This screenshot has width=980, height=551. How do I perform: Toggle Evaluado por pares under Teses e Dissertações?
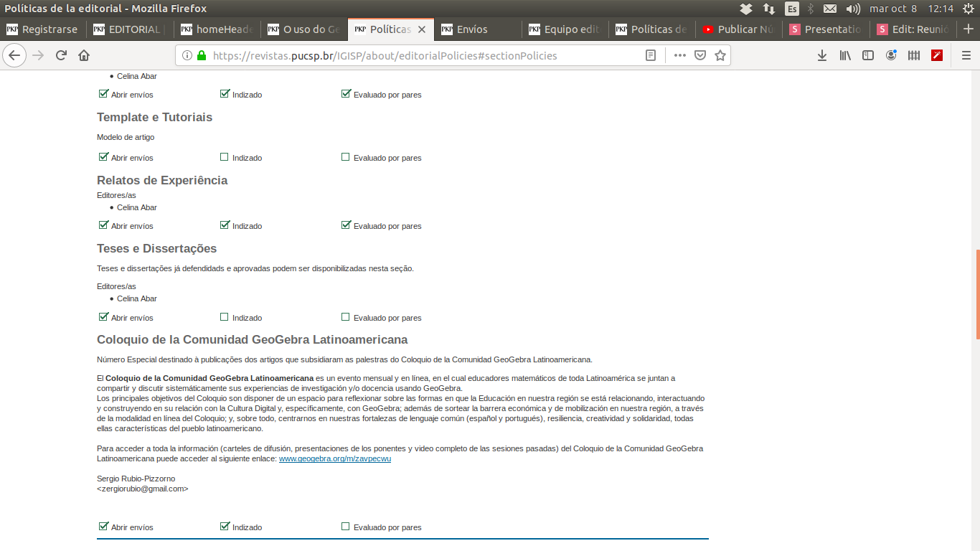coord(345,317)
